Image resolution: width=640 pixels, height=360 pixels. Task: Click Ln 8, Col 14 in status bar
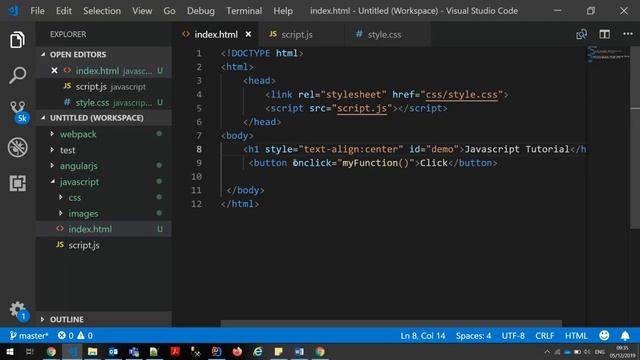click(422, 336)
